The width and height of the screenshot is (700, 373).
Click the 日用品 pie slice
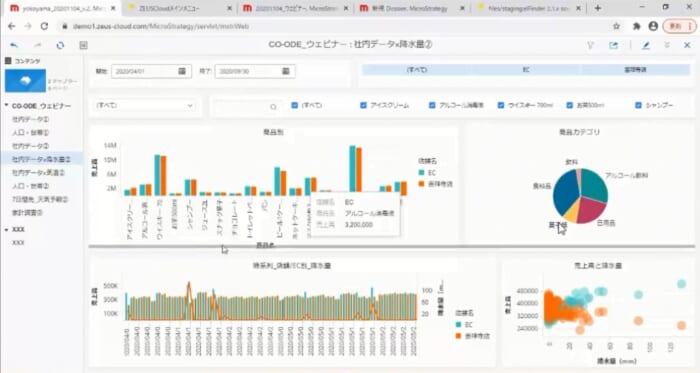pos(592,211)
